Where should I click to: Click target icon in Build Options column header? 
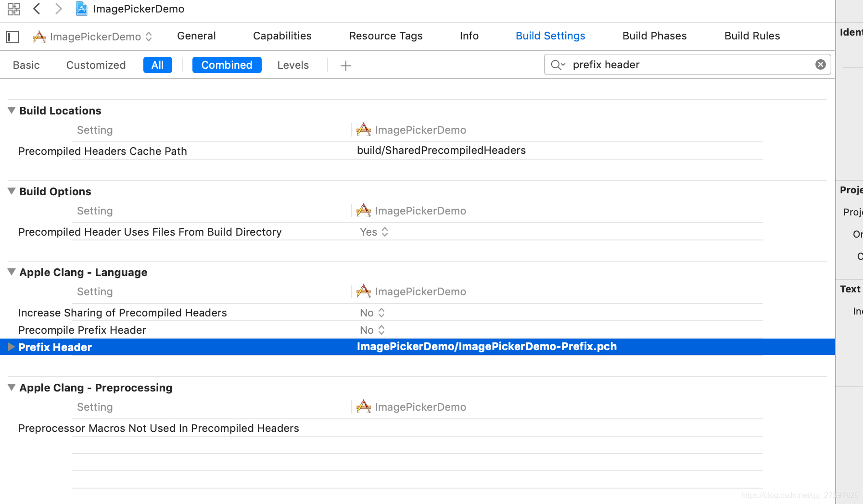[364, 210]
